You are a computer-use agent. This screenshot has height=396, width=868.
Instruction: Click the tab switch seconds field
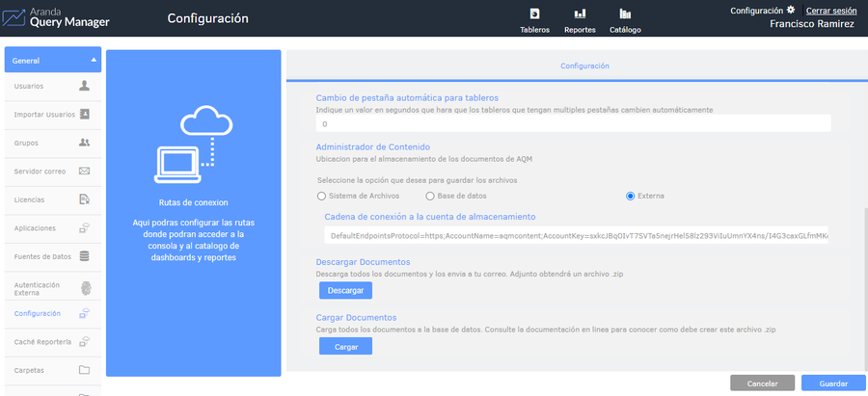coord(573,123)
